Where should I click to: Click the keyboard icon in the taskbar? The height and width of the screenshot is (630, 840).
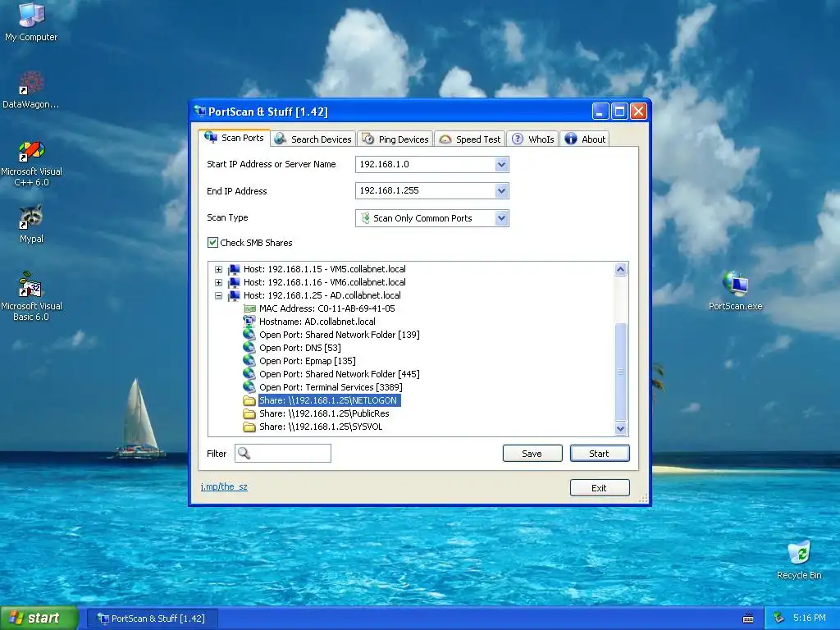pyautogui.click(x=748, y=619)
